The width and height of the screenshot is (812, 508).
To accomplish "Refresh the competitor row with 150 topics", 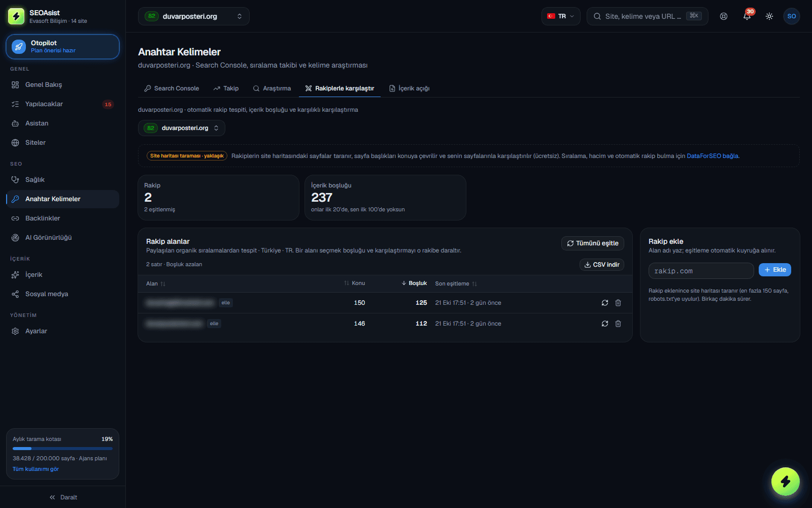I will click(x=605, y=303).
